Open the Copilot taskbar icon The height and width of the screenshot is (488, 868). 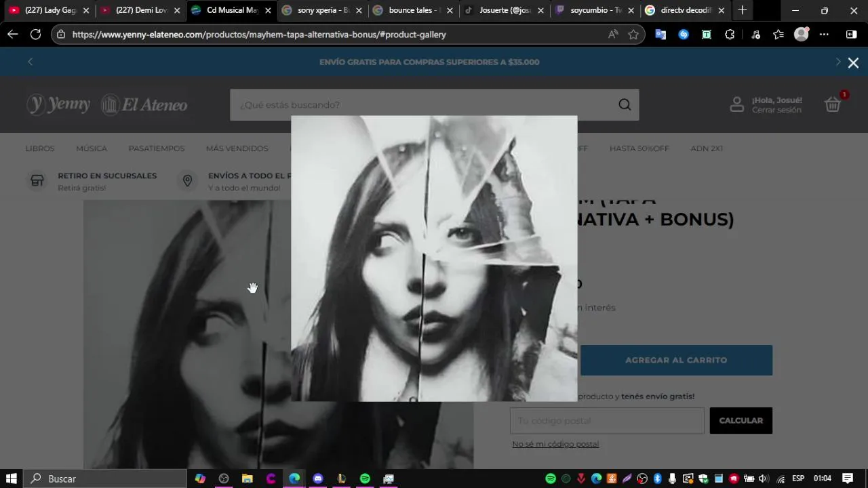pos(200,479)
